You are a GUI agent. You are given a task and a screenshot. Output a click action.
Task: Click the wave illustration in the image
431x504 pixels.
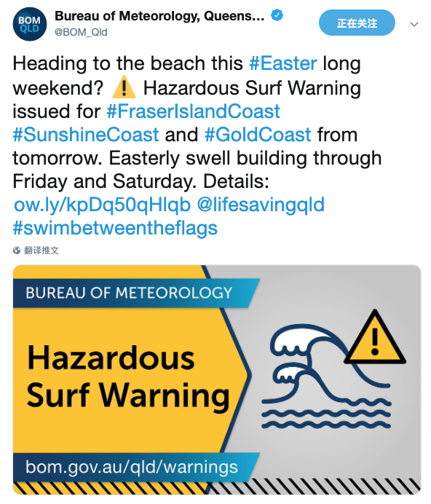326,376
